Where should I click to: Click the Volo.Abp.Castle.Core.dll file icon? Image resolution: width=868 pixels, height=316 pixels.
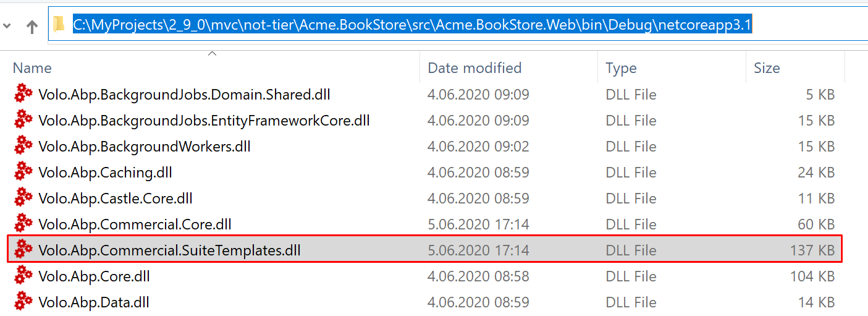[23, 198]
